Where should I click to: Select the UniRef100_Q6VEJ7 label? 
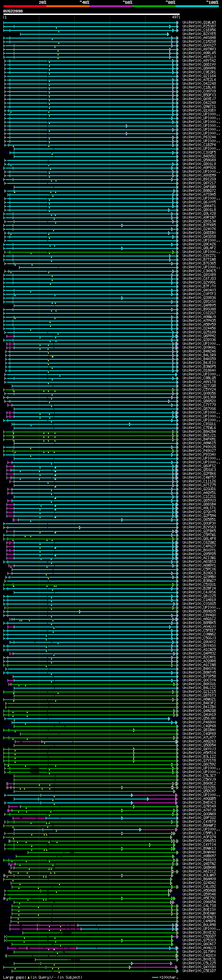pyautogui.click(x=199, y=99)
